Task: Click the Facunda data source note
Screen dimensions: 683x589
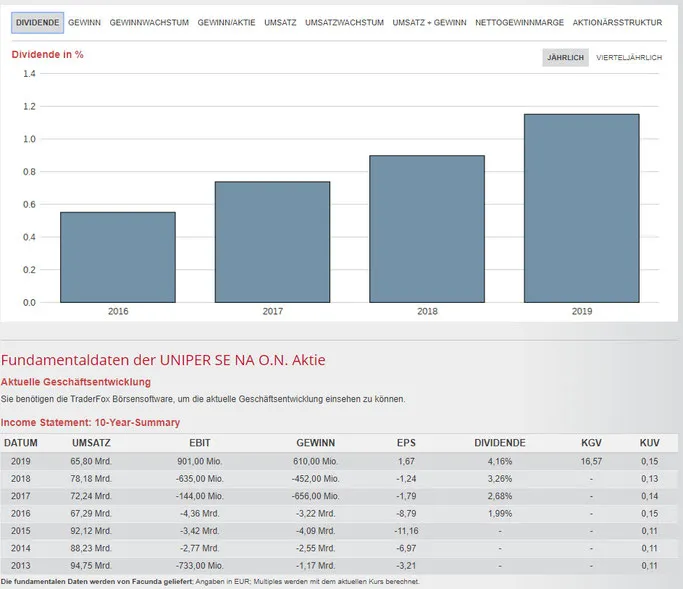Action: [210, 582]
